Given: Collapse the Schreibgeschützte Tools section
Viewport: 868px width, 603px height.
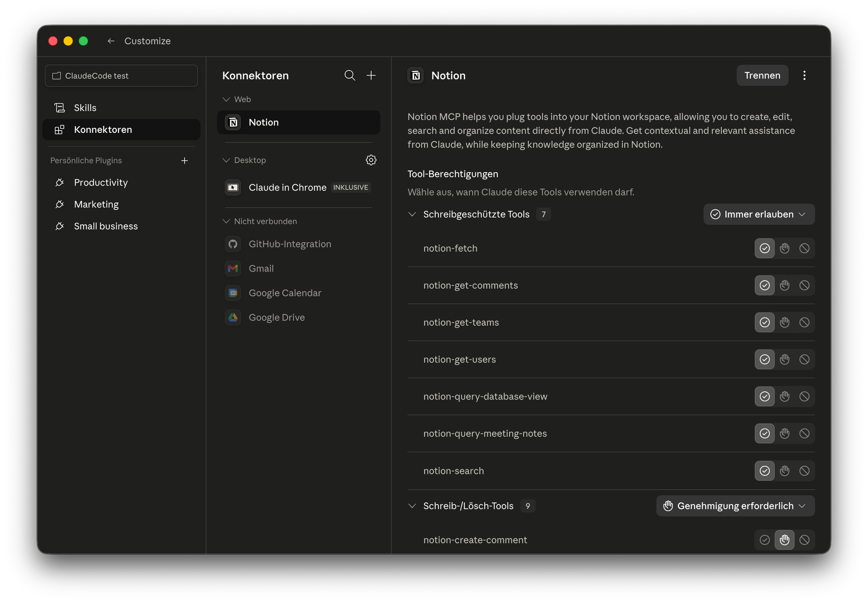Looking at the screenshot, I should pyautogui.click(x=412, y=214).
